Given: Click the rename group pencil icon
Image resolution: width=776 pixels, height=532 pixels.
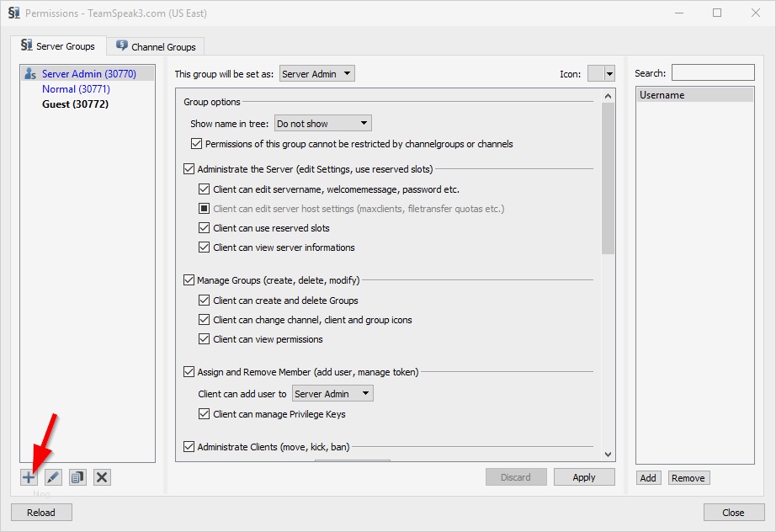Looking at the screenshot, I should (x=53, y=477).
